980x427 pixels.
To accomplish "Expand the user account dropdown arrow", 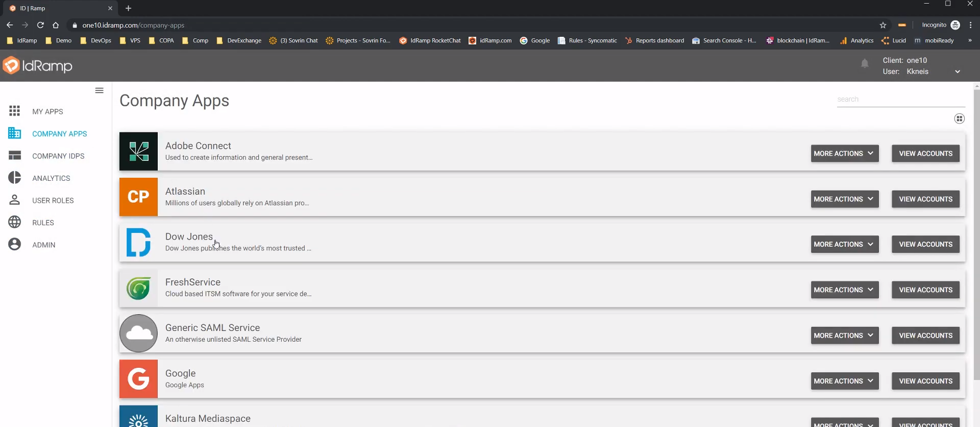I will (958, 72).
